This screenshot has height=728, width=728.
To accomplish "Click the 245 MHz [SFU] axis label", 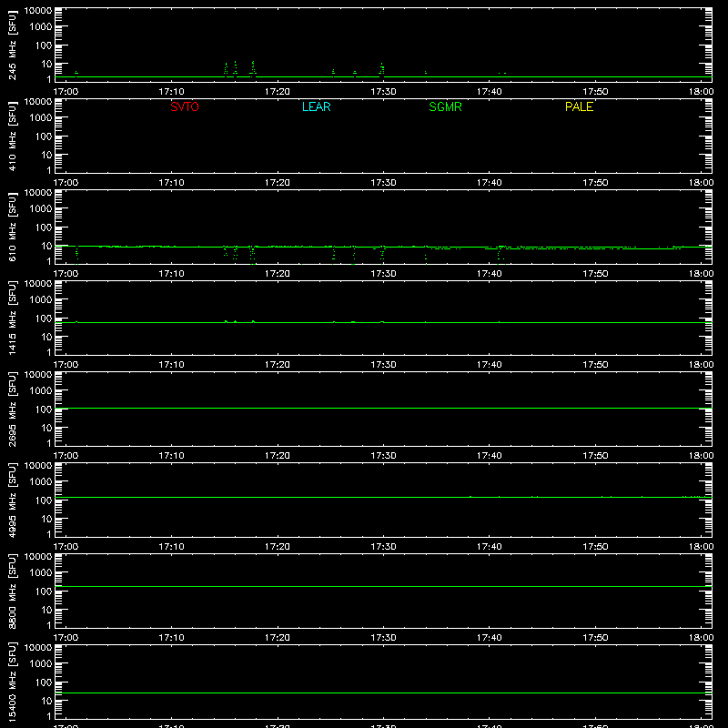I will tap(13, 46).
